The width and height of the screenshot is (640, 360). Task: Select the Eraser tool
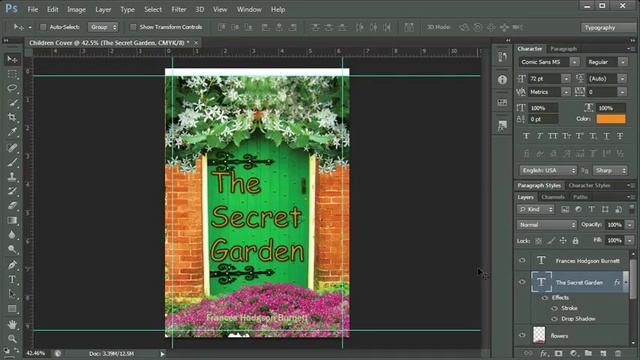(x=12, y=206)
